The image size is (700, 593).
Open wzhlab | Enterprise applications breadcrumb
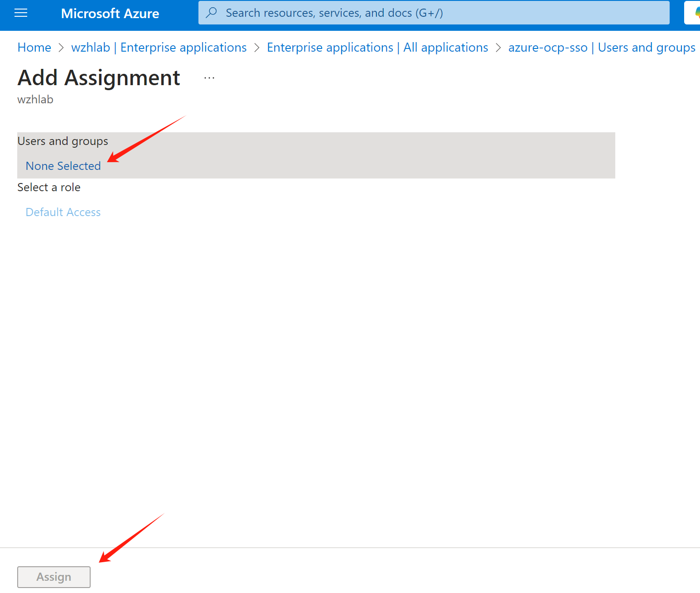[x=159, y=48]
